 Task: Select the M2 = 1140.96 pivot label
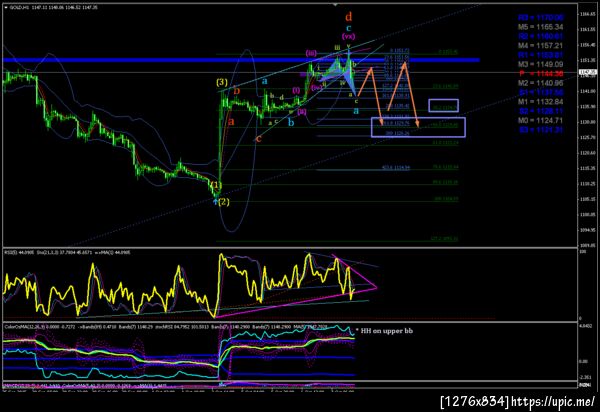[541, 83]
